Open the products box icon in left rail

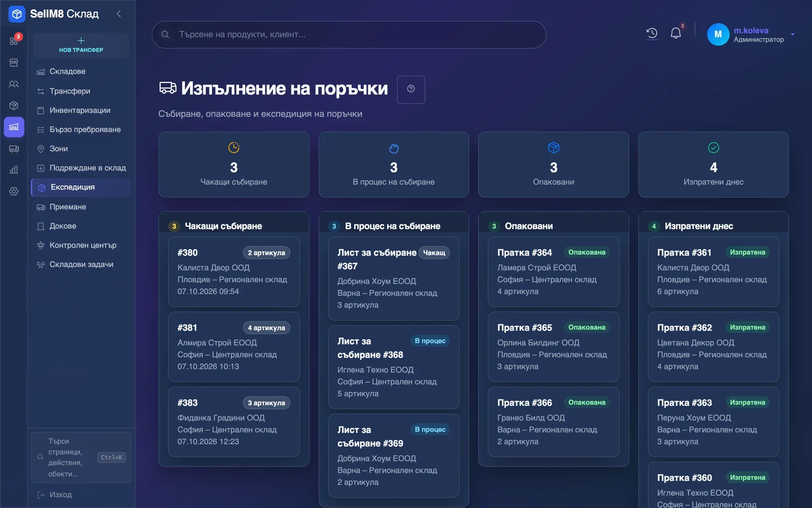tap(14, 105)
